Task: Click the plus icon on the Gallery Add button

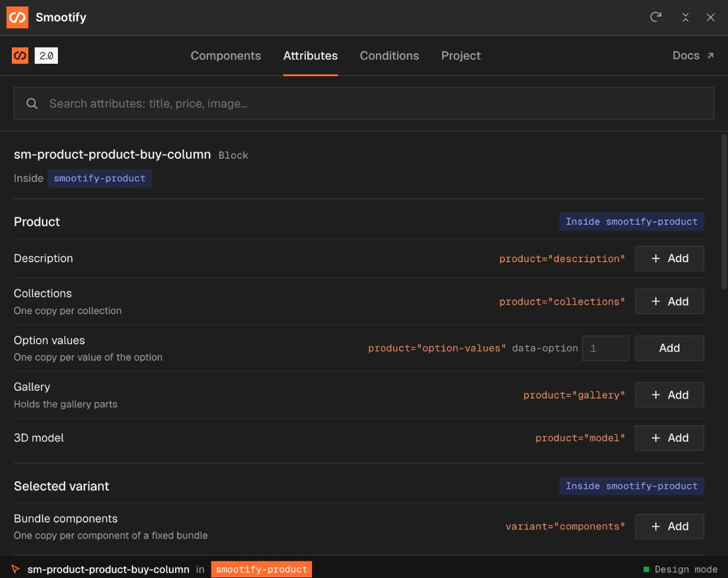Action: 655,395
